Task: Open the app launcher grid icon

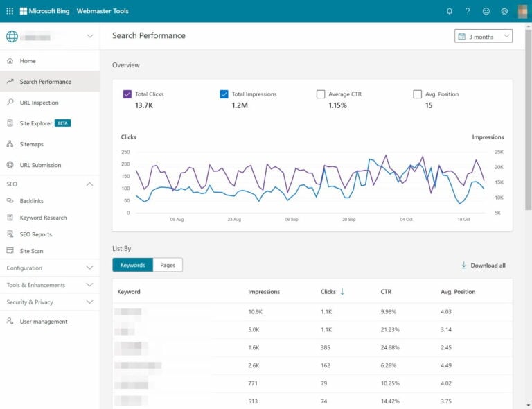Action: (x=10, y=11)
